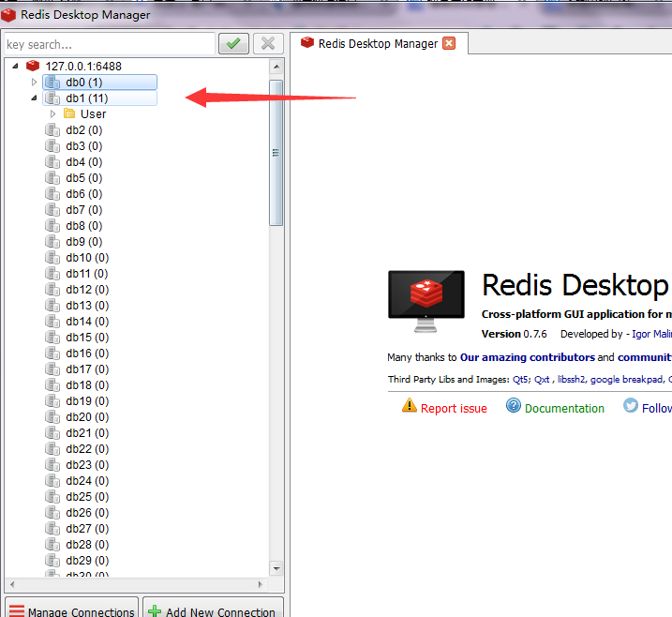The width and height of the screenshot is (672, 617).
Task: Click the db9 database icon
Action: pyautogui.click(x=52, y=241)
